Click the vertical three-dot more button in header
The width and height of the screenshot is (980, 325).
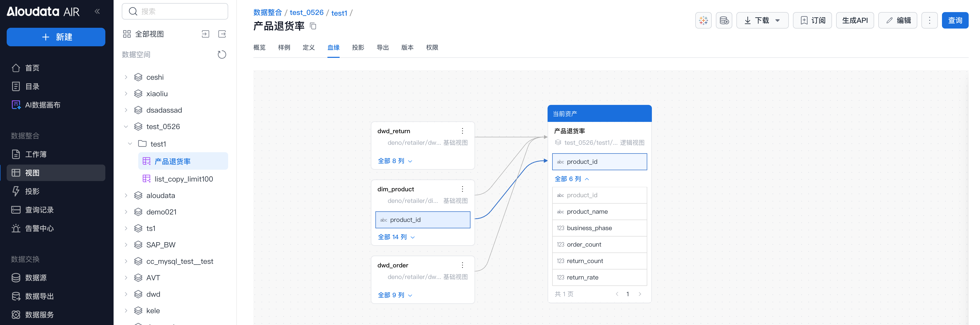[x=929, y=21]
